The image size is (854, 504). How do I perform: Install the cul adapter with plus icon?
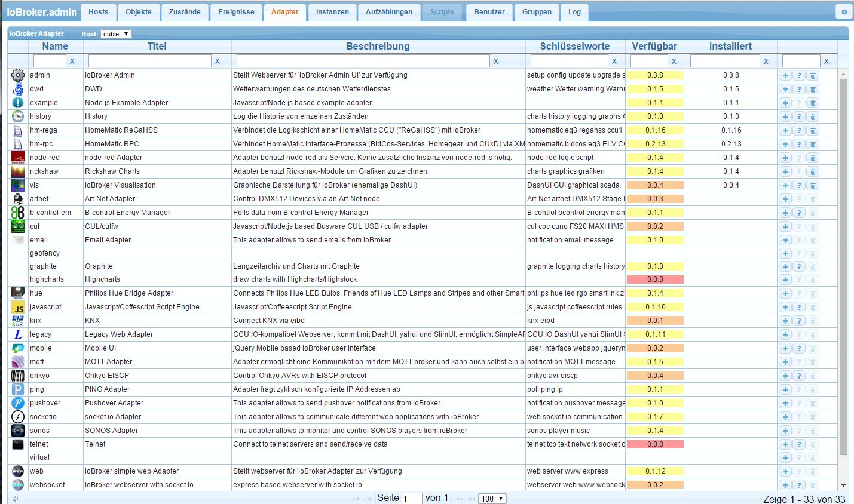tap(785, 226)
